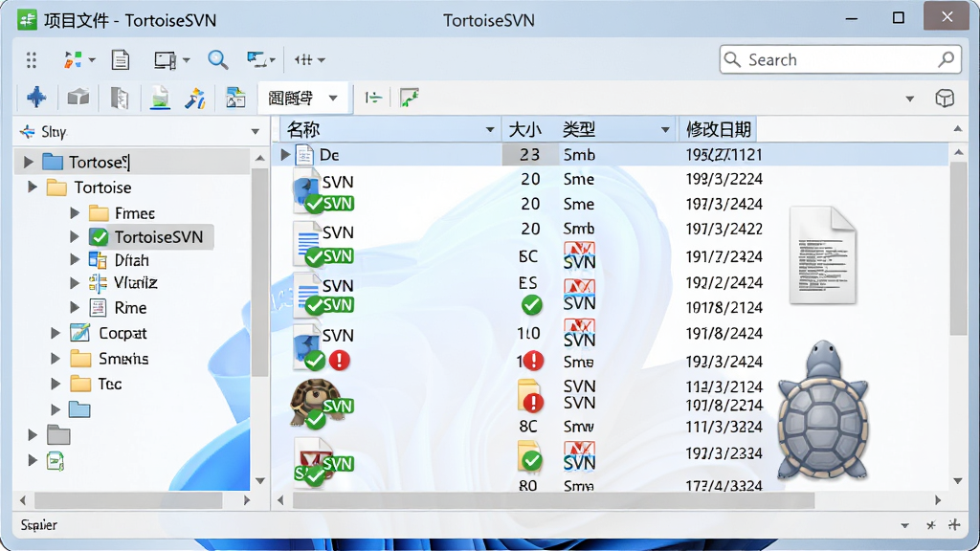Screen dimensions: 980x551
Task: Click the red exclamation conflict icon beside SVN file
Action: [340, 360]
